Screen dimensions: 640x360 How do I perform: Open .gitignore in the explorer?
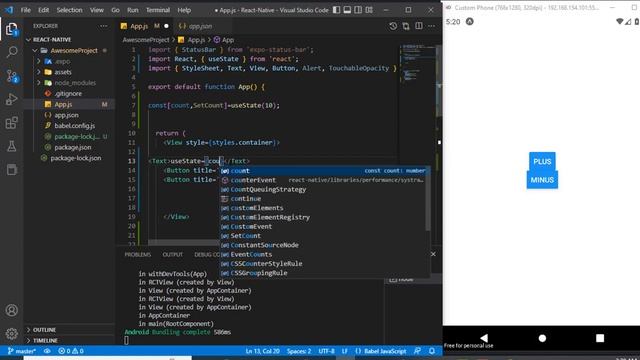click(68, 93)
